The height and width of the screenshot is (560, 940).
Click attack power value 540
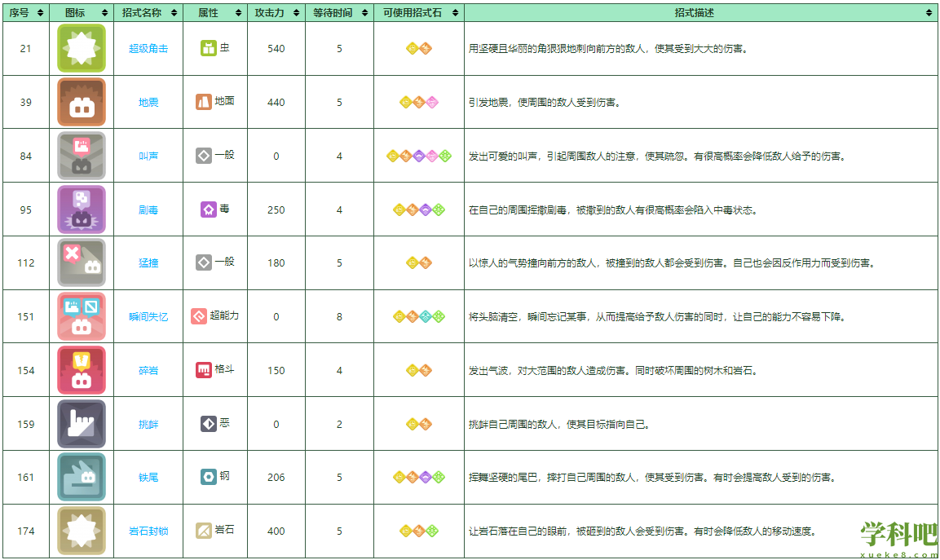(276, 49)
